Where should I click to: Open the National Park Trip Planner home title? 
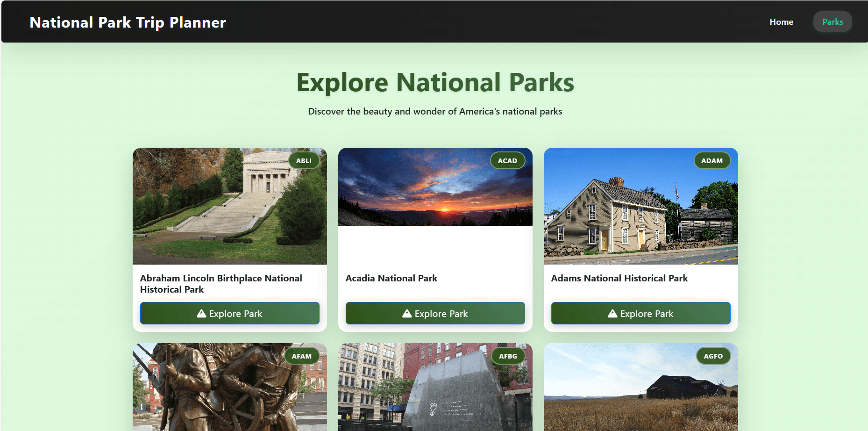[127, 22]
